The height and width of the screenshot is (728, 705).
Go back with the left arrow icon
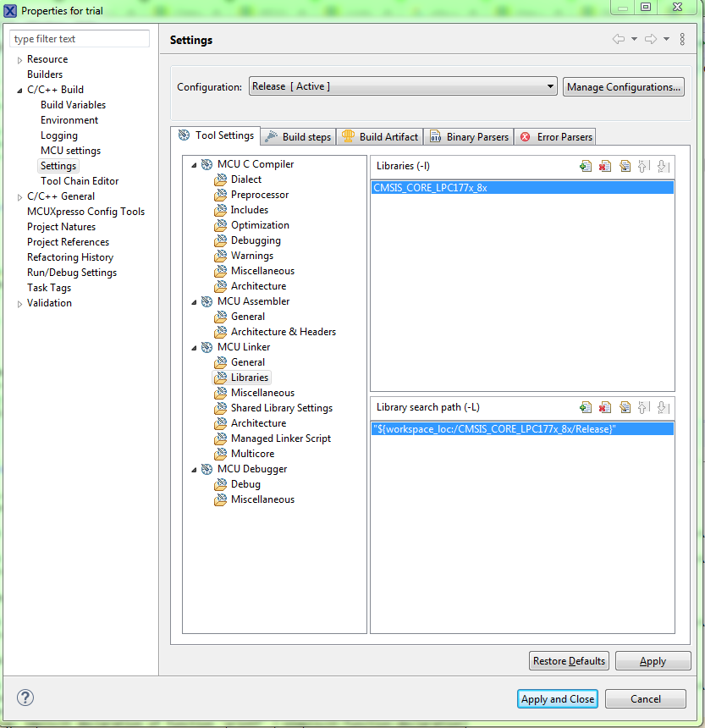tap(619, 39)
